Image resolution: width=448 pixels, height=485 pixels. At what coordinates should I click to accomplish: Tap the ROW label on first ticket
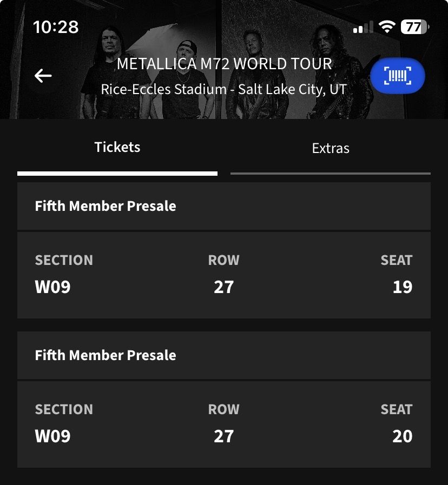coord(223,260)
